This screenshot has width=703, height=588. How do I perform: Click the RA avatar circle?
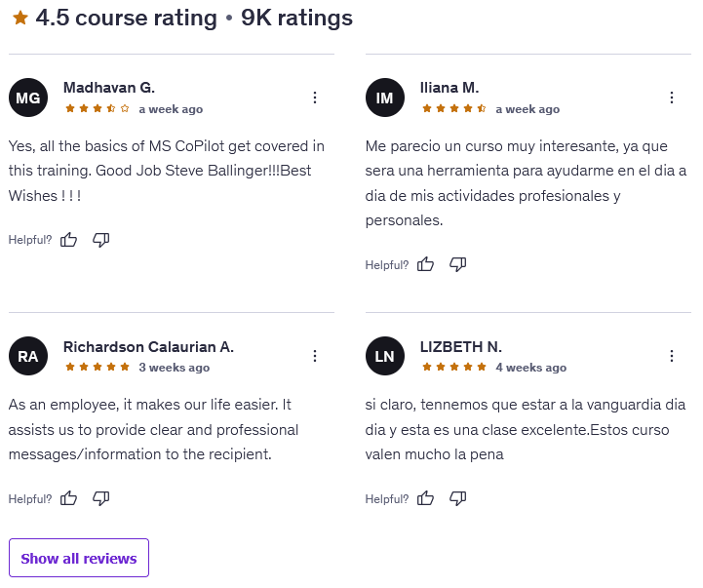28,356
